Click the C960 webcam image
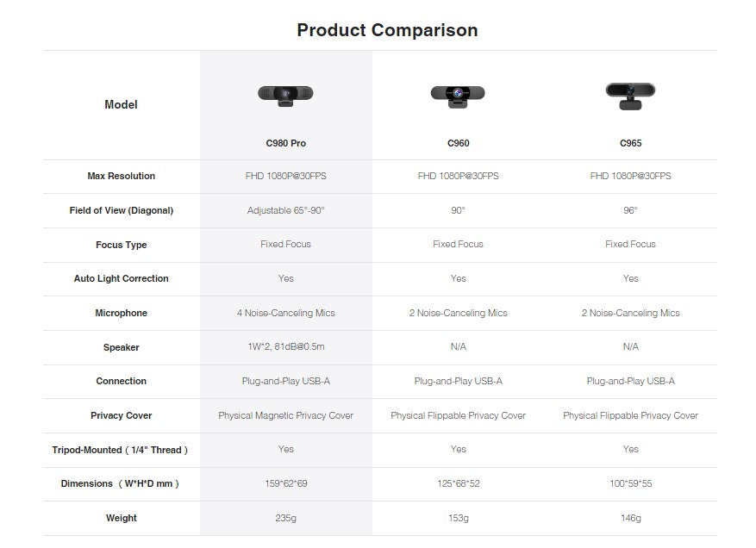 click(x=458, y=96)
